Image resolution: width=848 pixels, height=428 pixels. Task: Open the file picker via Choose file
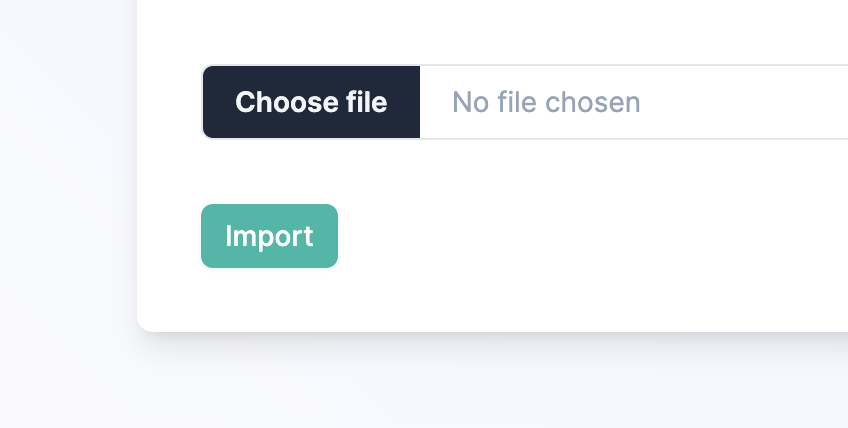pyautogui.click(x=311, y=102)
